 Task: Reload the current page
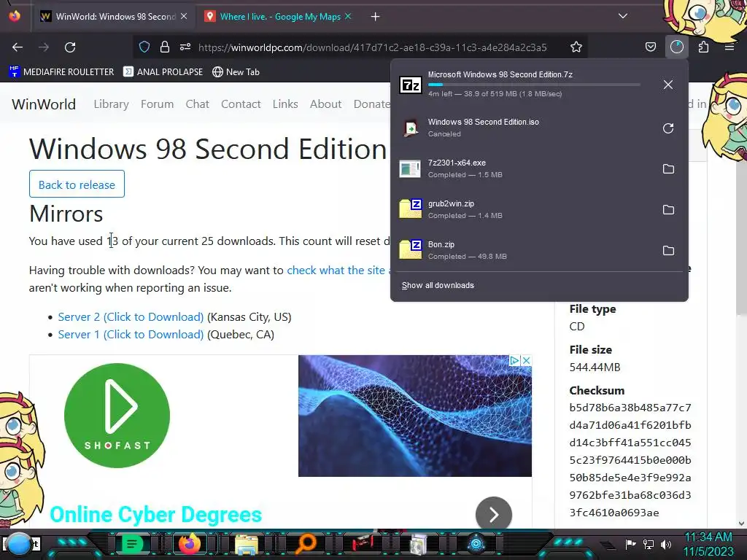pos(70,47)
